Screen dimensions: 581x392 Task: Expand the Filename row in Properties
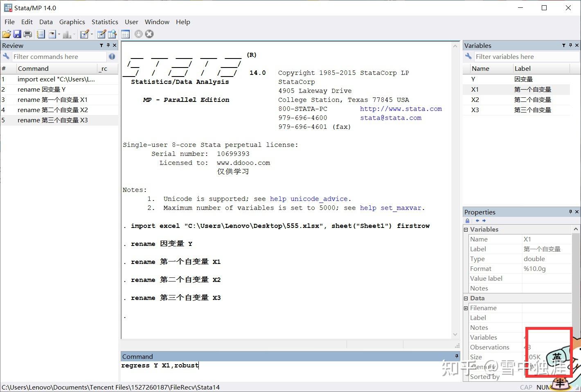tap(466, 308)
